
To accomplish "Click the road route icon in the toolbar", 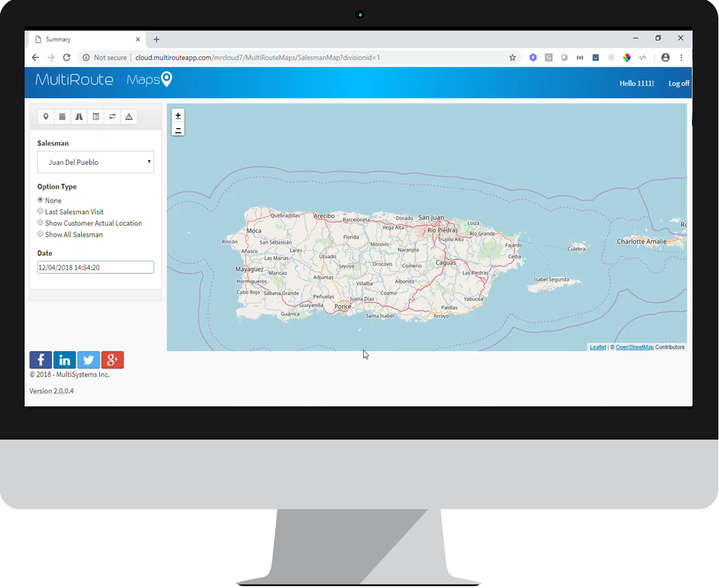I will [79, 116].
